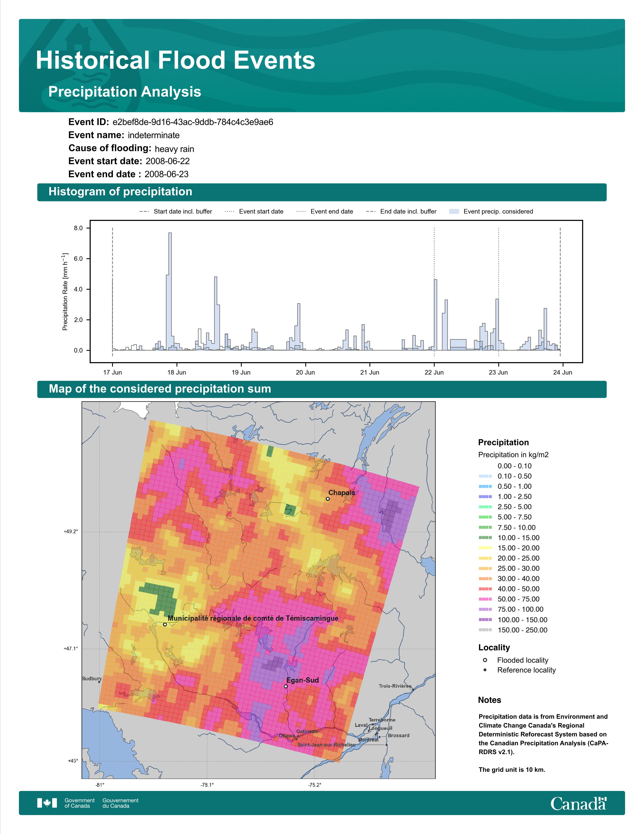
Task: Click the Témiscamingue flooded locality marker
Action: (x=165, y=624)
